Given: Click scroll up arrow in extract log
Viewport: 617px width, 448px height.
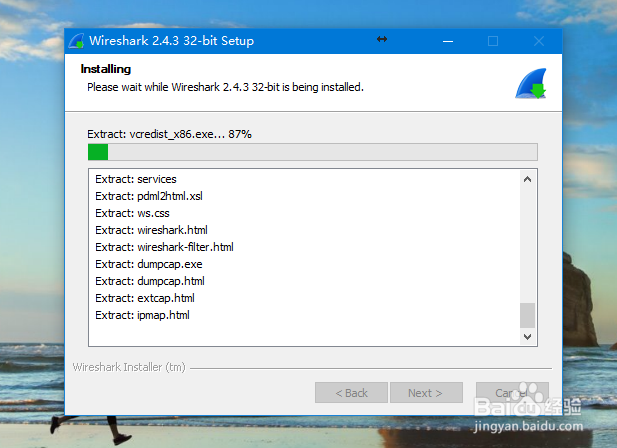Looking at the screenshot, I should 527,179.
